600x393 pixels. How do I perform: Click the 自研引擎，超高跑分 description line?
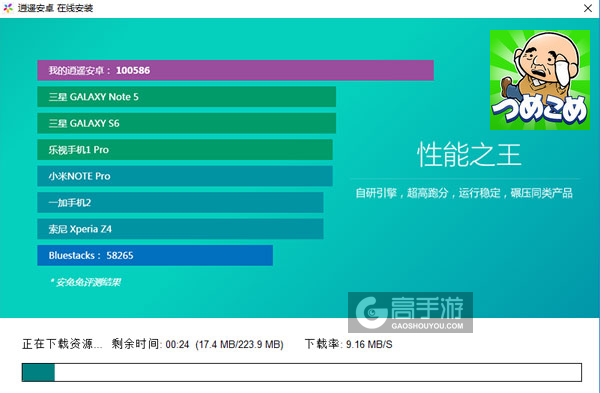click(464, 193)
